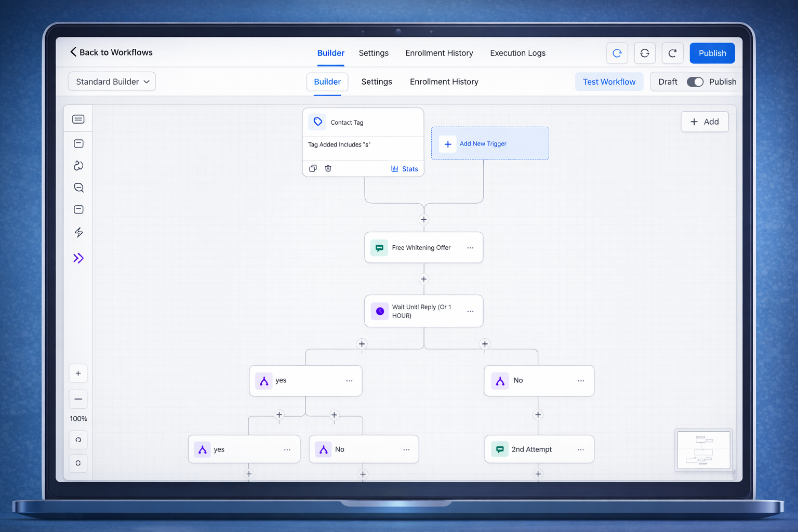Select the comment search icon in left sidebar
The image size is (798, 532).
tap(78, 188)
